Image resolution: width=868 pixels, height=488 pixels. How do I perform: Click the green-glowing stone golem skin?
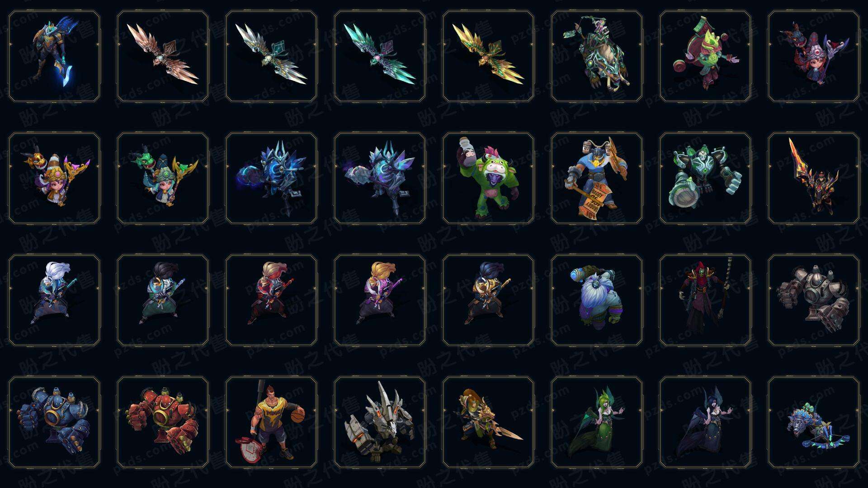pyautogui.click(x=705, y=178)
